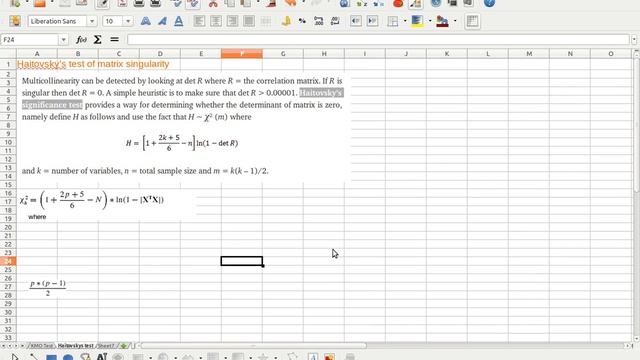This screenshot has height=360, width=640.
Task: Add a decimal place
Action: pos(318,21)
